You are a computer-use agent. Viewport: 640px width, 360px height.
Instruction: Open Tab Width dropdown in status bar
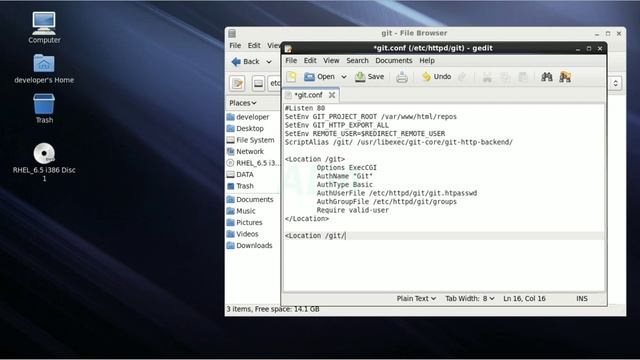[470, 299]
